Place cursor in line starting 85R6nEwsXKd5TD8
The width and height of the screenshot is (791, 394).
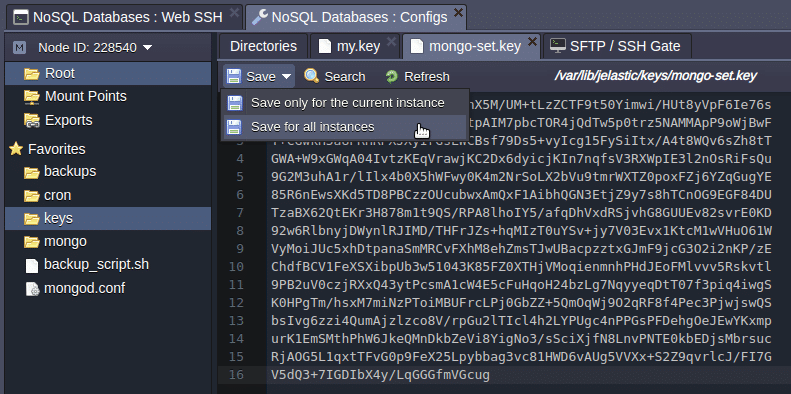coord(521,195)
